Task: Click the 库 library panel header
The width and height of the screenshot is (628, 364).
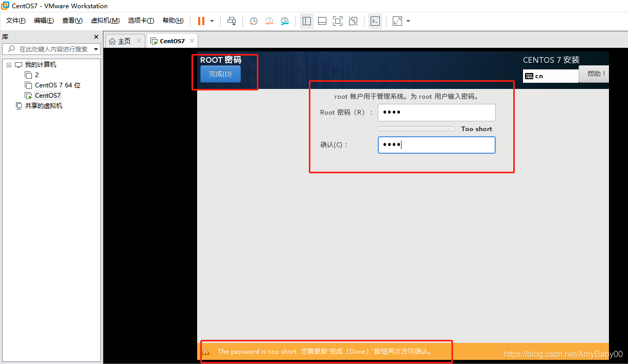Action: [x=5, y=37]
